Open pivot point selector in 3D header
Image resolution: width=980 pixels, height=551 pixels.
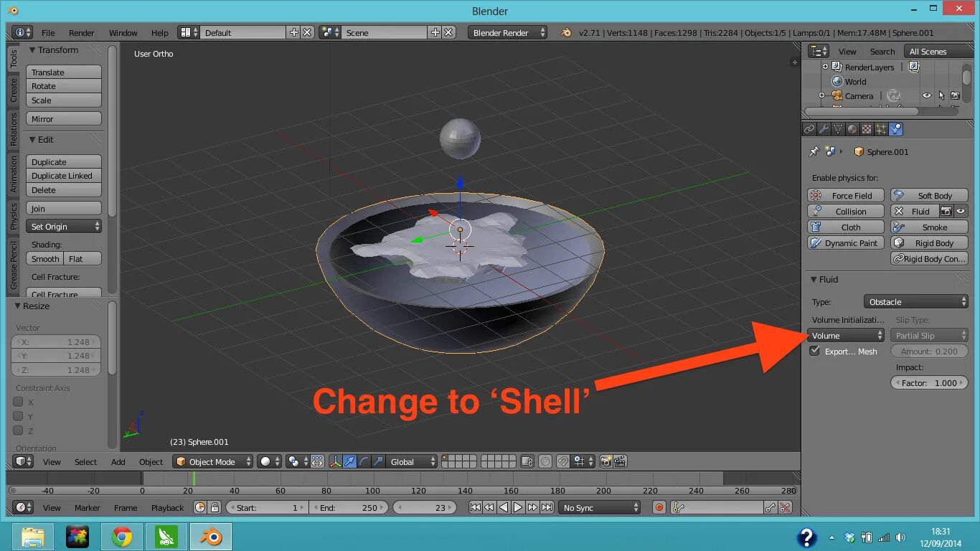[x=296, y=461]
